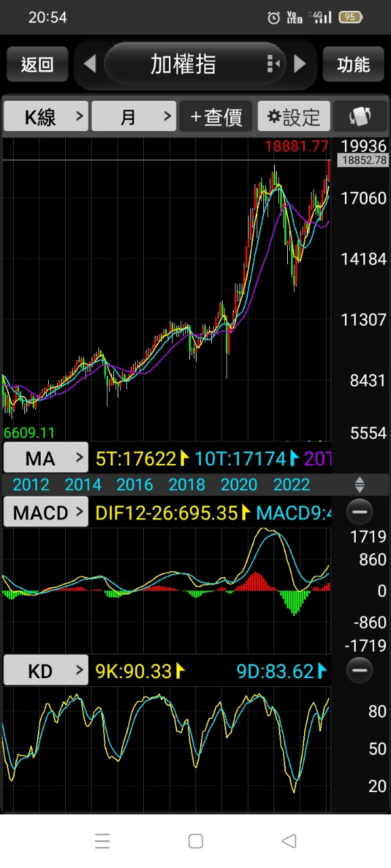This screenshot has width=391, height=868.
Task: Open Android recent apps menu icon
Action: (x=103, y=842)
